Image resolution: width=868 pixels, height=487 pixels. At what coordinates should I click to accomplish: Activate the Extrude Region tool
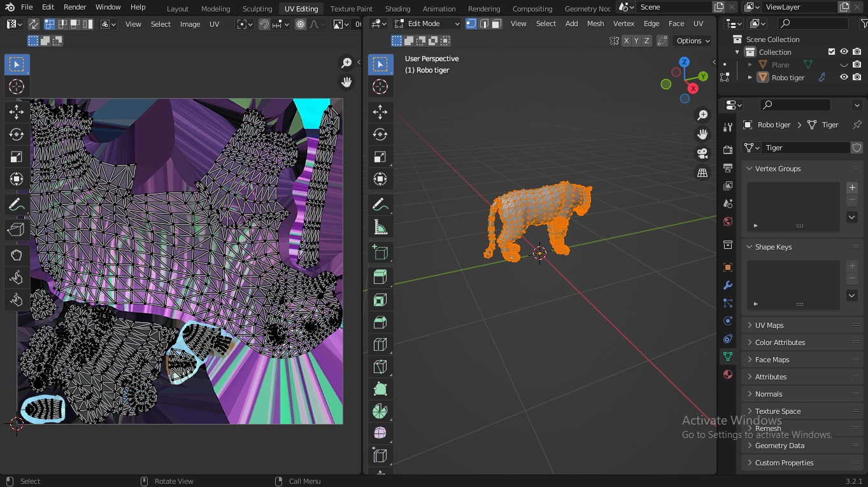click(x=380, y=278)
